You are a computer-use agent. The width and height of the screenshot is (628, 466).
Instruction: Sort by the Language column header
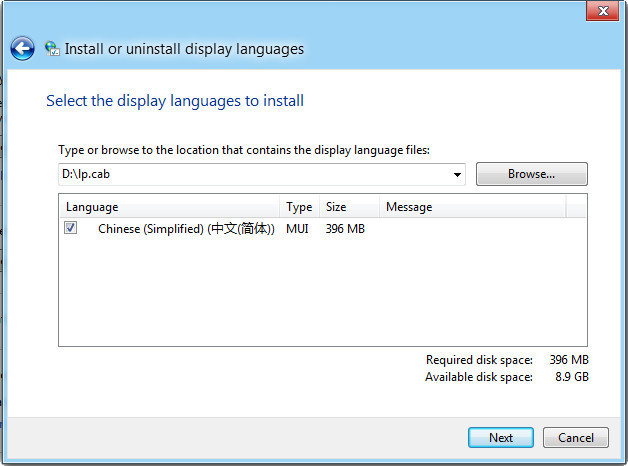(169, 207)
